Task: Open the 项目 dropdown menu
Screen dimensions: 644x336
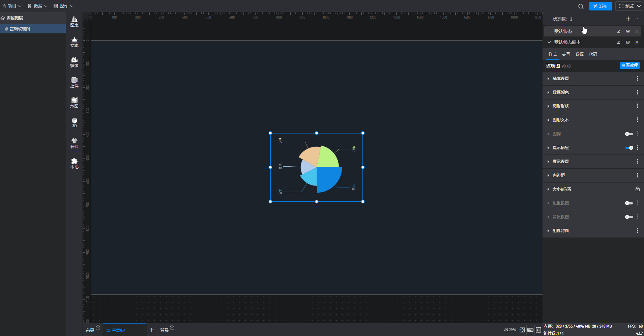Action: (12, 6)
